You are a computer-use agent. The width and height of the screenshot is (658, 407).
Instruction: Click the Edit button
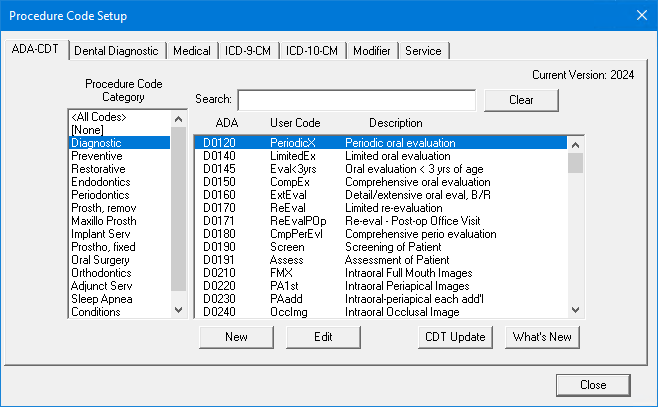323,337
